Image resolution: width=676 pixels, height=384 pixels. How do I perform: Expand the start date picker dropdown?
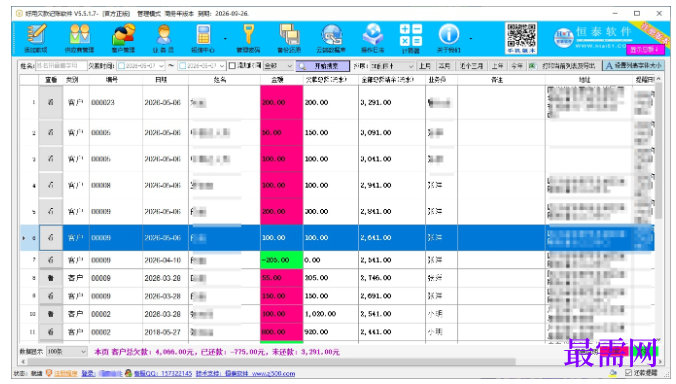pos(161,66)
